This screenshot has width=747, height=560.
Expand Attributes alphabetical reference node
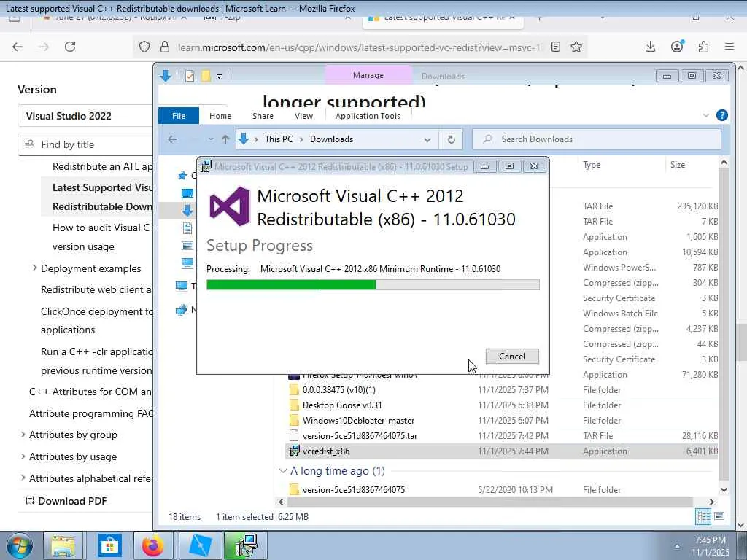(x=23, y=478)
